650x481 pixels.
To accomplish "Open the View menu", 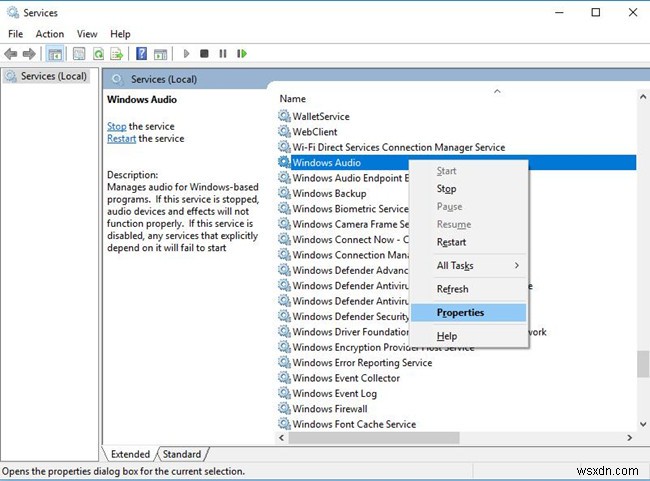I will 87,34.
